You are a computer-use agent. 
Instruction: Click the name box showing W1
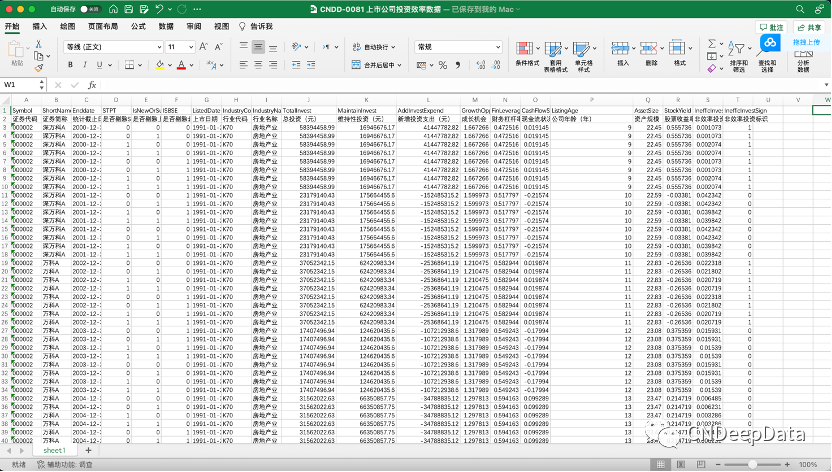click(24, 85)
